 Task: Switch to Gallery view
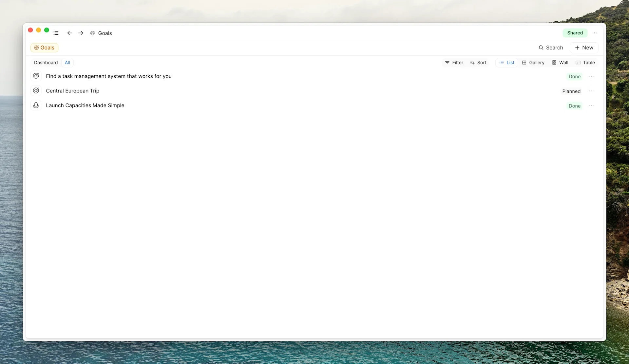(x=533, y=63)
